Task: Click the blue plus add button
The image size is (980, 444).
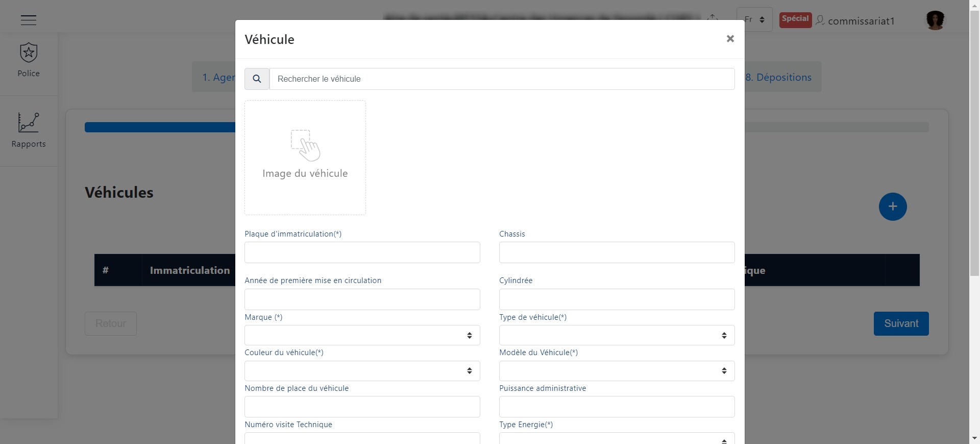Action: (x=893, y=206)
